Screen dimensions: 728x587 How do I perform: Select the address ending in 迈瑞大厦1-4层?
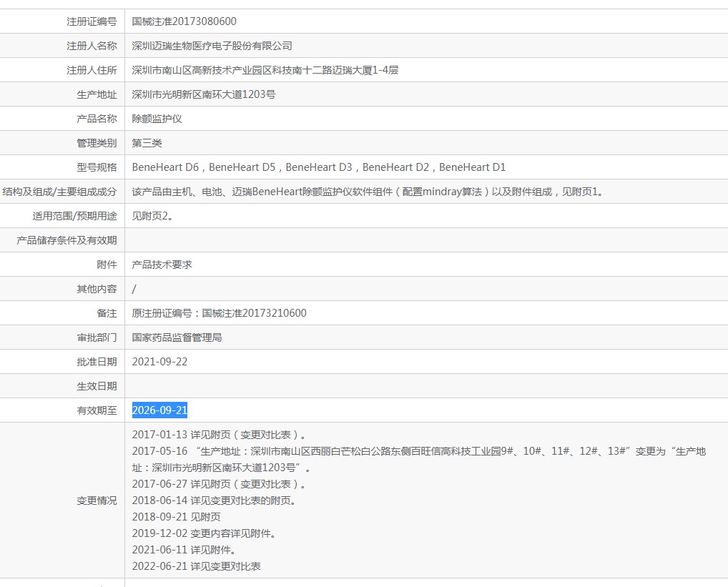click(x=265, y=70)
